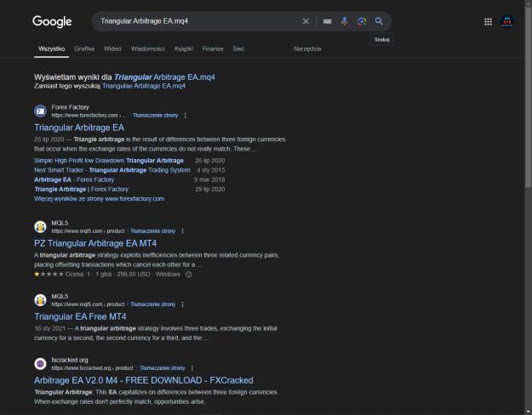Open the Arbitrage EA - Forex Factory sublink

(74, 179)
